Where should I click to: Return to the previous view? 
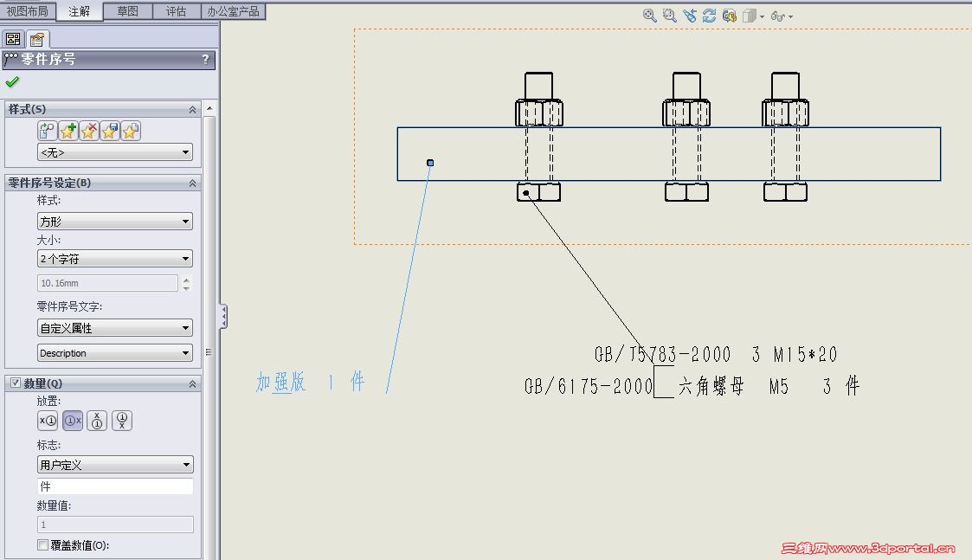tap(689, 16)
